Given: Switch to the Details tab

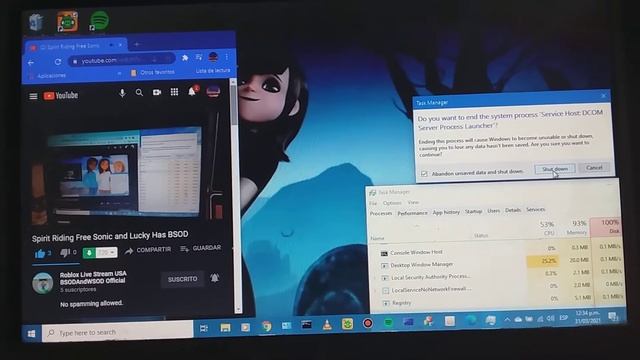Looking at the screenshot, I should [x=513, y=210].
